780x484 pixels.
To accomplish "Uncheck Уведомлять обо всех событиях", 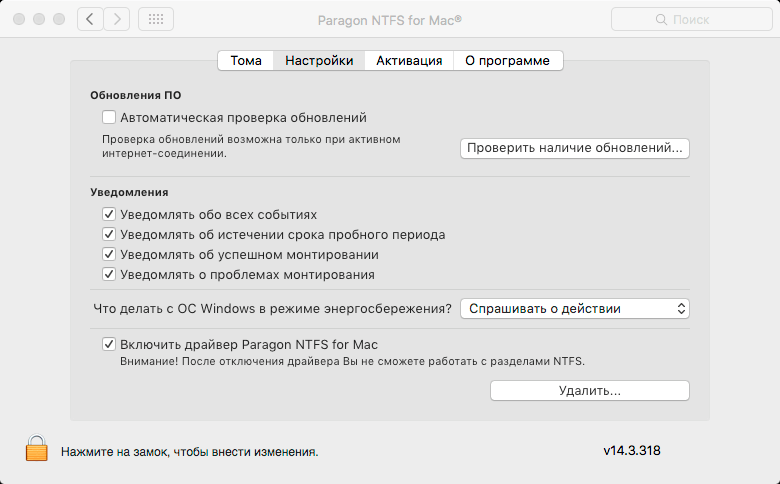I will tap(109, 214).
